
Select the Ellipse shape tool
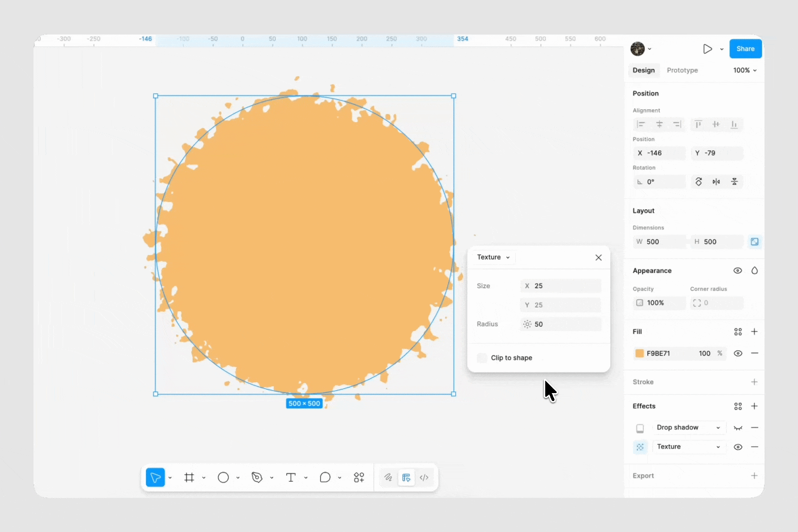point(223,477)
